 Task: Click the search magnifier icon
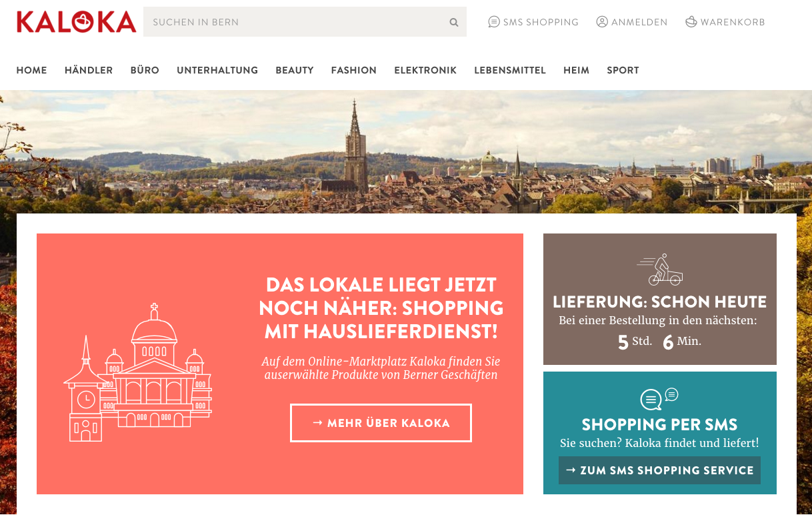pyautogui.click(x=454, y=22)
